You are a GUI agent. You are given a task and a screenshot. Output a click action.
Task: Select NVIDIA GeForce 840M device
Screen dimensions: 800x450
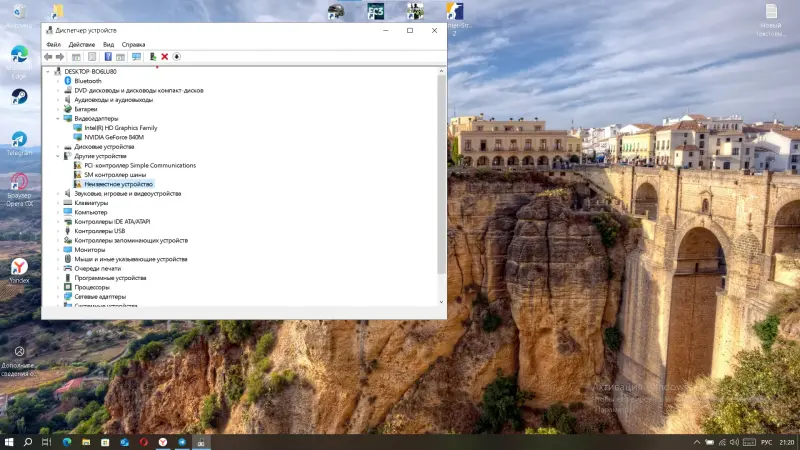point(114,137)
